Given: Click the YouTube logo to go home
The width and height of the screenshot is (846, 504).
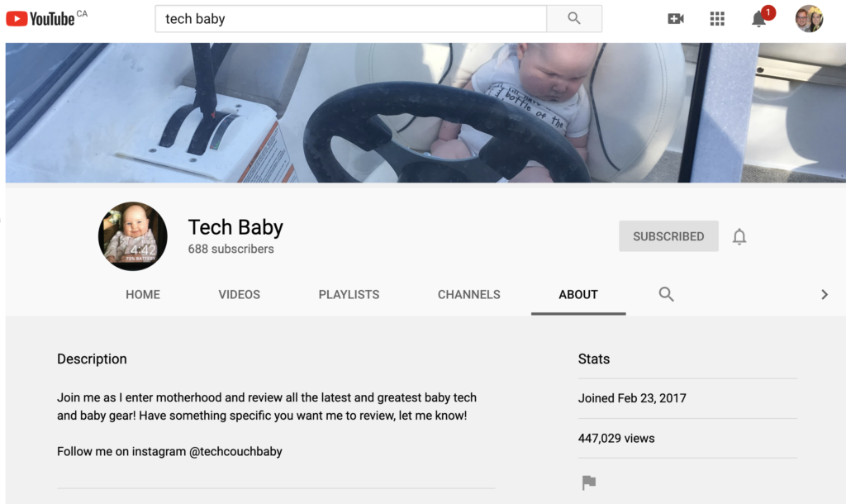Looking at the screenshot, I should (x=41, y=18).
